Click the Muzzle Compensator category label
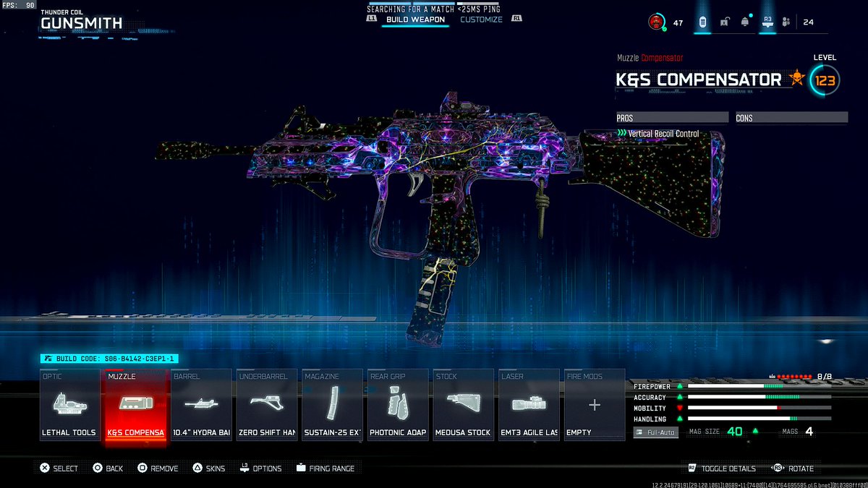This screenshot has height=488, width=868. point(650,58)
